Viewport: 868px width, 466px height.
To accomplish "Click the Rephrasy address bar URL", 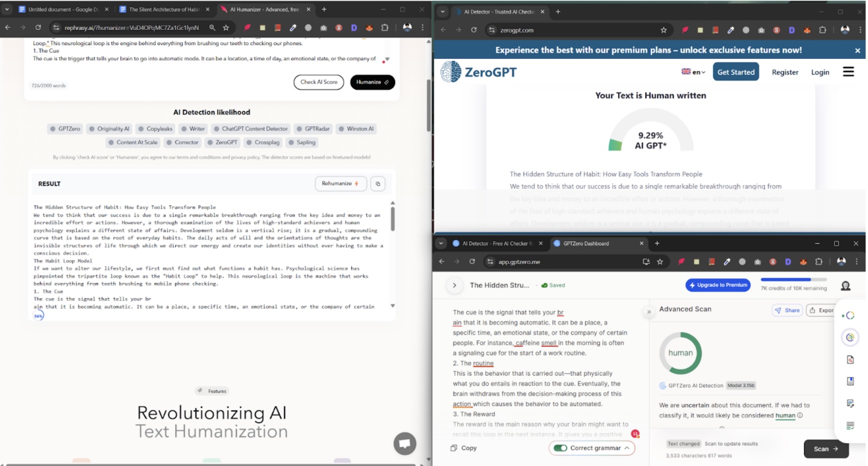I will [131, 28].
